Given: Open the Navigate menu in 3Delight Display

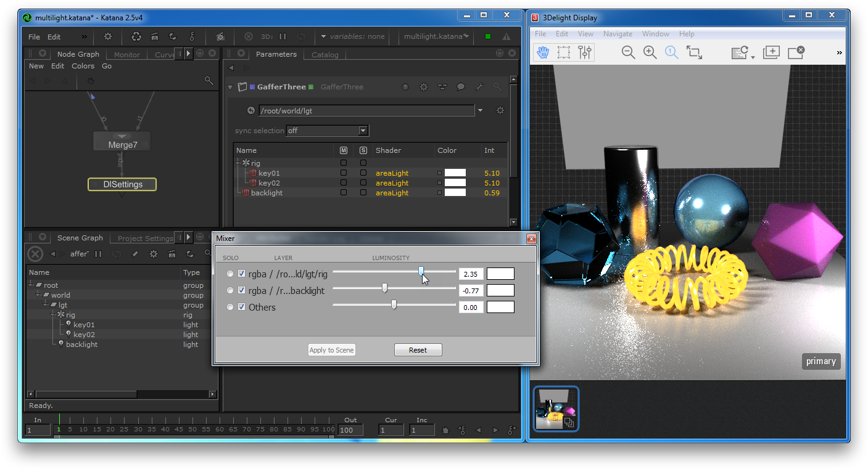Looking at the screenshot, I should [618, 34].
